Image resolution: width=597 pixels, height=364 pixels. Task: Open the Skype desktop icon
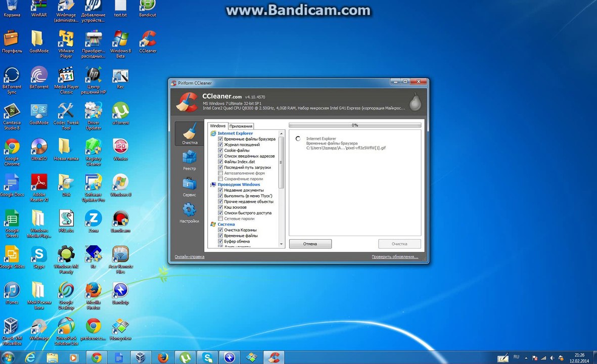pos(39,257)
